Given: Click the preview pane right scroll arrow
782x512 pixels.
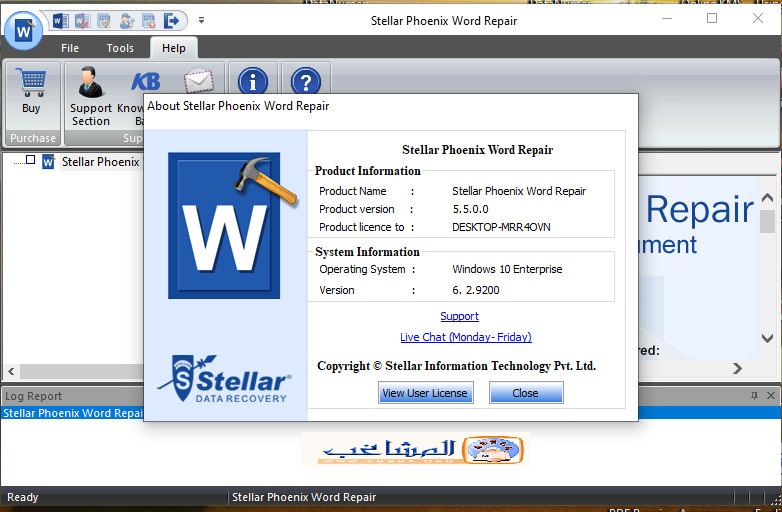Looking at the screenshot, I should pyautogui.click(x=738, y=368).
